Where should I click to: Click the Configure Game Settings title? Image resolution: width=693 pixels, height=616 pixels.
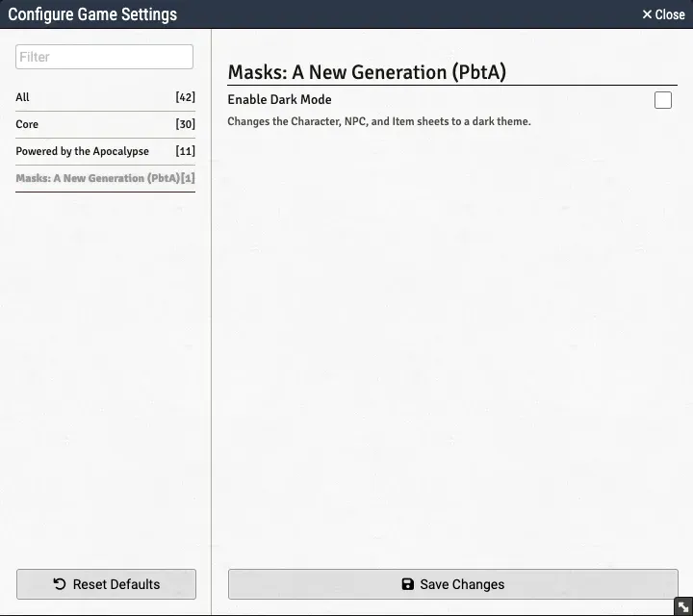point(92,14)
